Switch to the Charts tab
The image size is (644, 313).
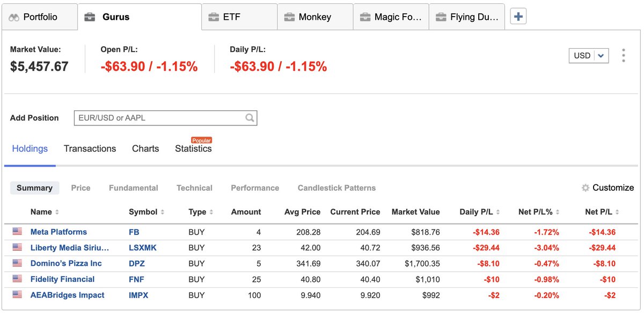point(145,149)
